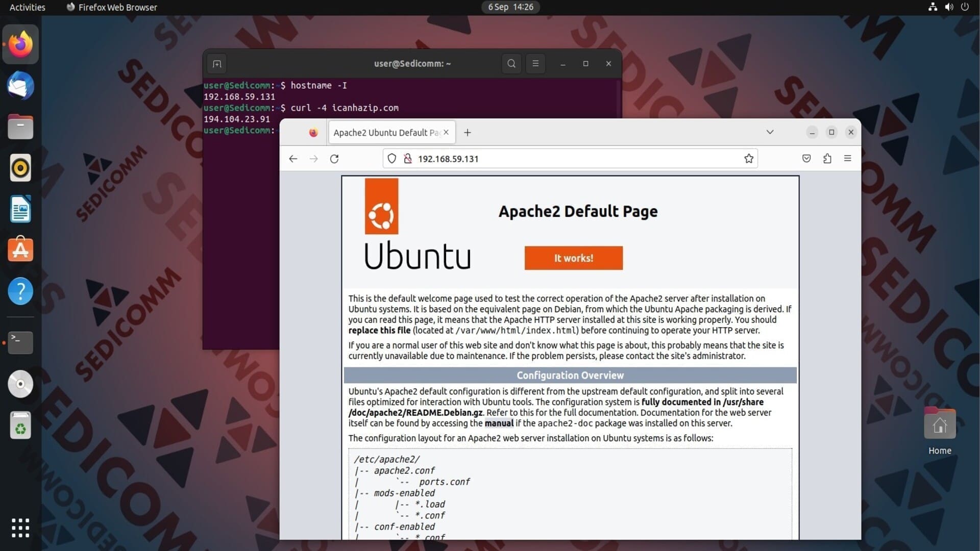
Task: Open the disc drive icon in dock
Action: click(x=20, y=384)
